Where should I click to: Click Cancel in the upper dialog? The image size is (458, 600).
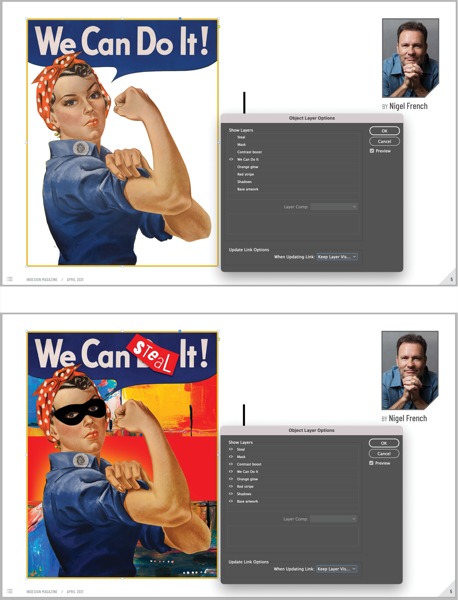[385, 141]
